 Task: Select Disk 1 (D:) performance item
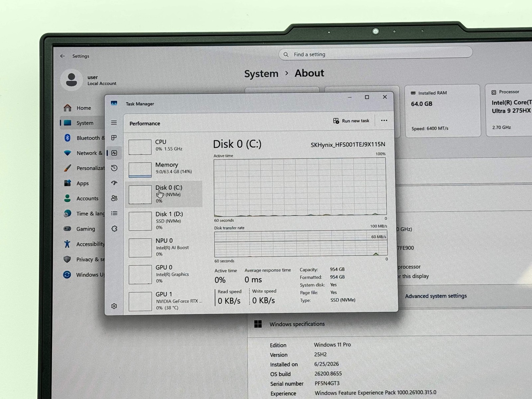165,220
